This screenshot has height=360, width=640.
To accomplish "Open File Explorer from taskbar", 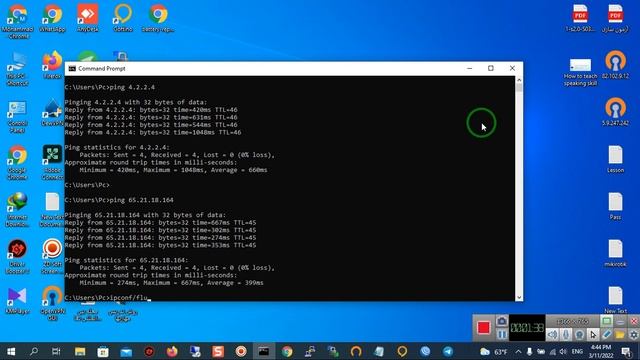I will click(80, 351).
